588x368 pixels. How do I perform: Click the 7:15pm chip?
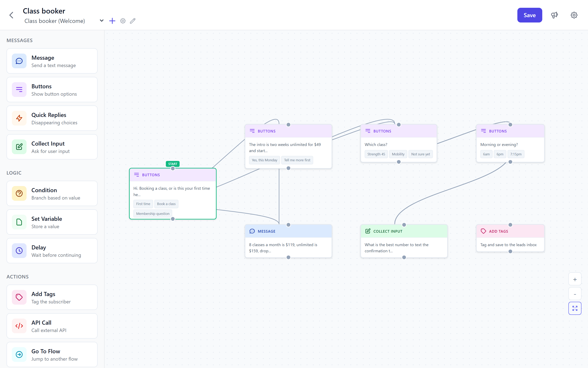pos(516,154)
